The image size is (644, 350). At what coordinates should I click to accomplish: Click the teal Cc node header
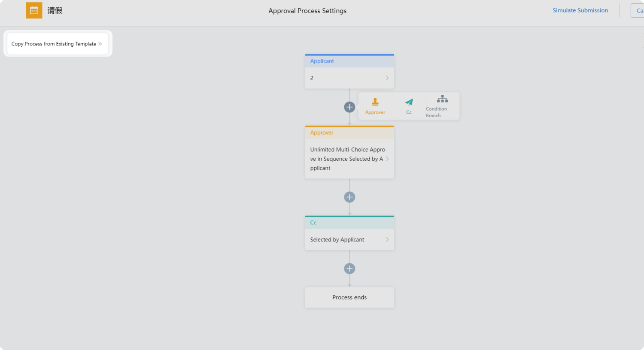click(349, 223)
